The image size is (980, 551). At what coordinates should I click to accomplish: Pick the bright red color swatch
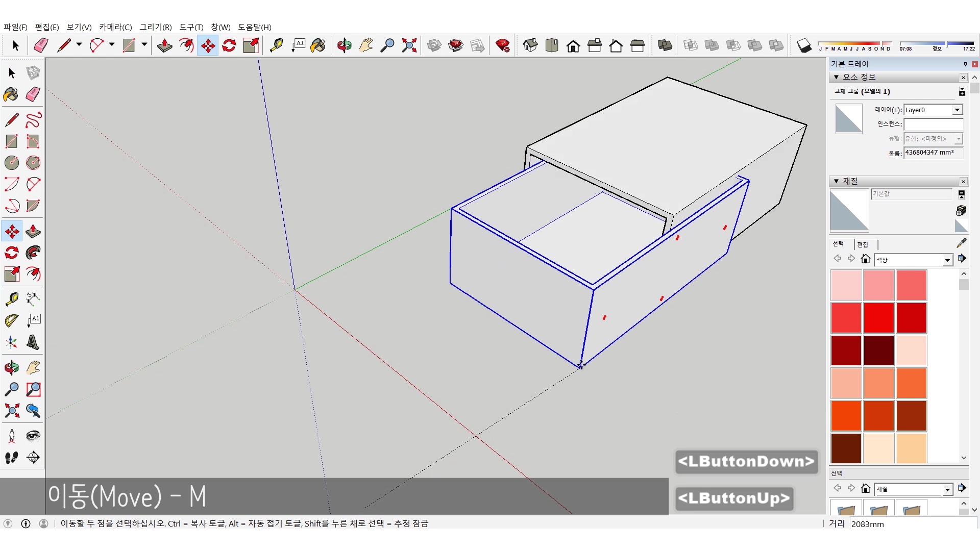pos(878,317)
